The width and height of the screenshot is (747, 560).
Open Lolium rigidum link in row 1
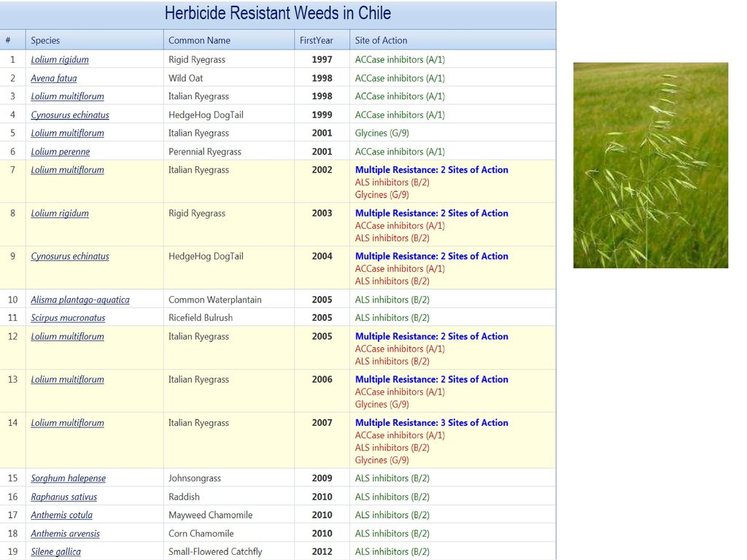tap(60, 60)
